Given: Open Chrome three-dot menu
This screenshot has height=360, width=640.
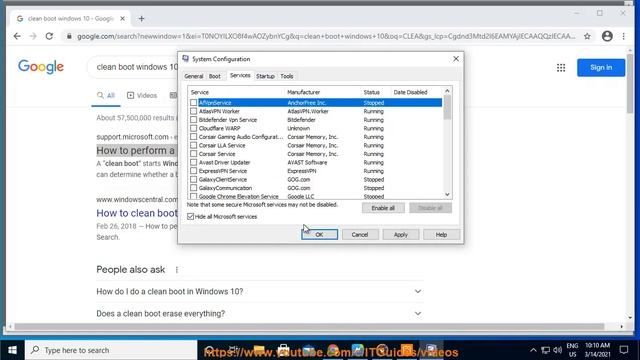Looking at the screenshot, I should (623, 36).
